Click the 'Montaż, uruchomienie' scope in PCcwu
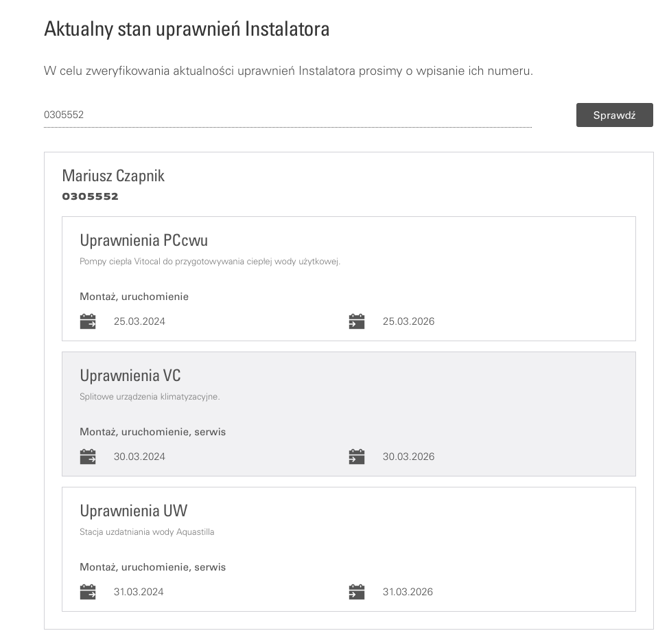This screenshot has height=644, width=669. pos(134,297)
